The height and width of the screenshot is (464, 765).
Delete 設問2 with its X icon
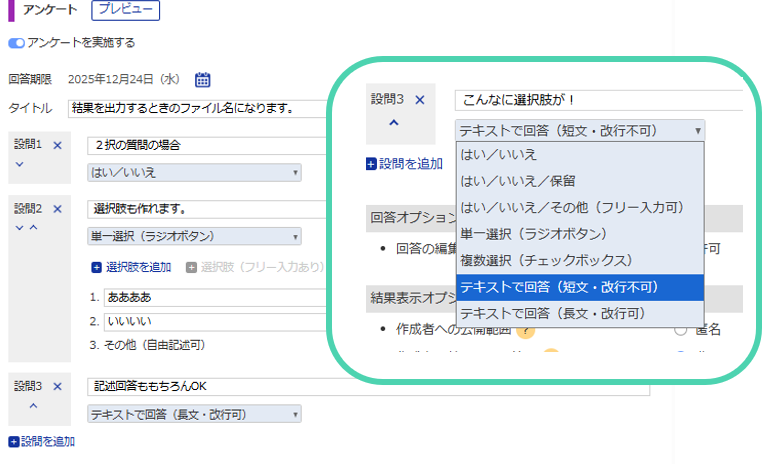point(57,209)
